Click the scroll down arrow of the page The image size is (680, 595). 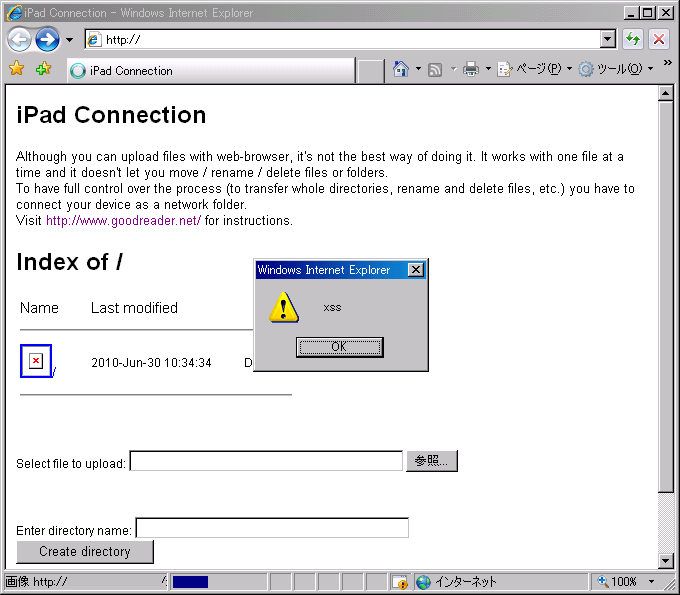[x=665, y=560]
